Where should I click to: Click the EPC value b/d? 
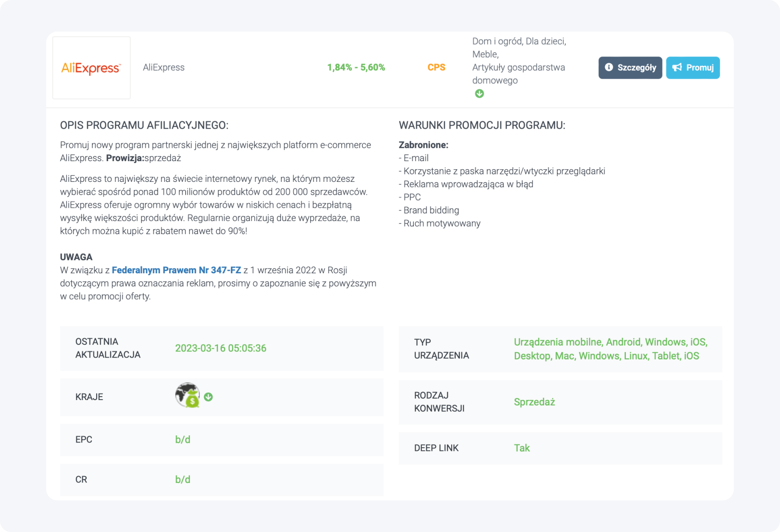point(183,440)
